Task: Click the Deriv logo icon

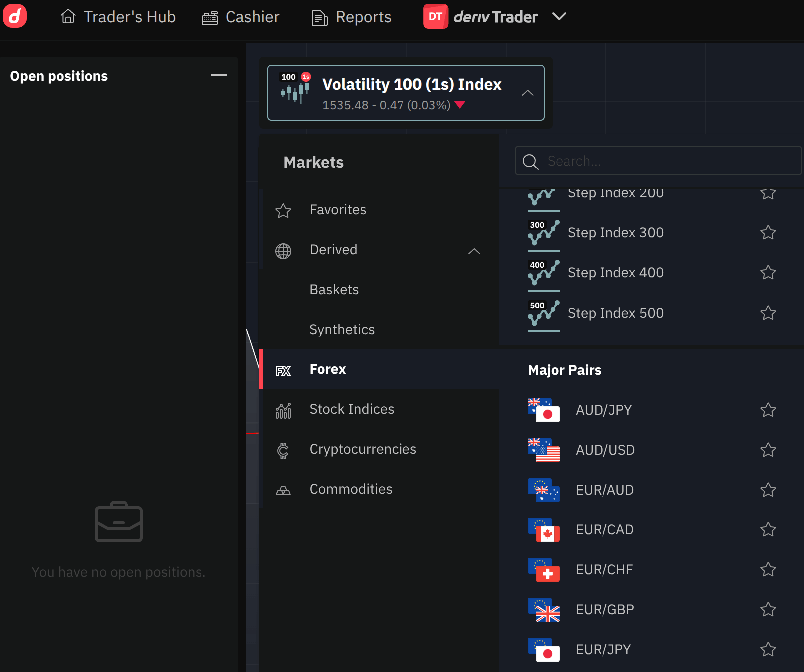Action: click(x=15, y=16)
